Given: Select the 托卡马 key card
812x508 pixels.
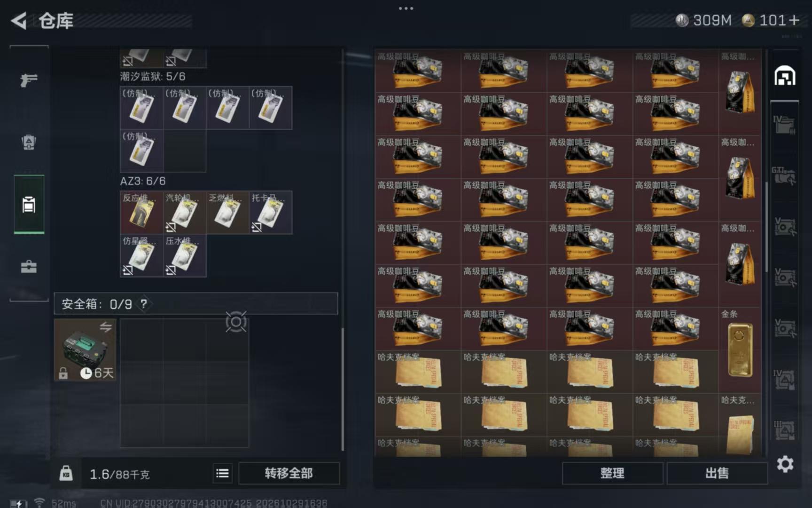Looking at the screenshot, I should 271,213.
